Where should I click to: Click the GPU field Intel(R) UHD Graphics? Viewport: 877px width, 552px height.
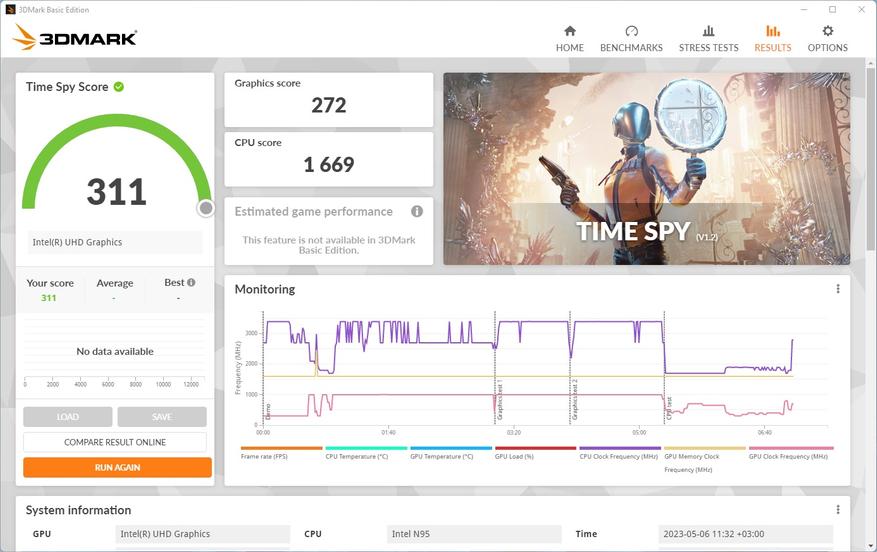202,534
